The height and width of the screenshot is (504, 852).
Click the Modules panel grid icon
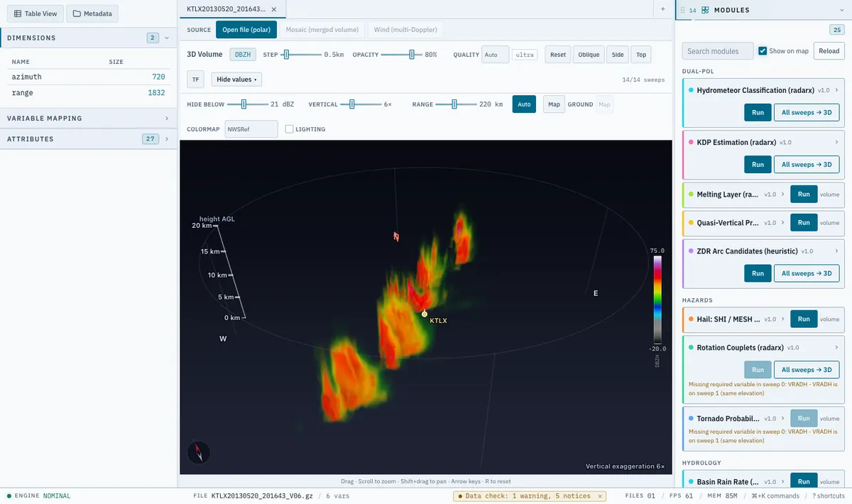coord(705,10)
